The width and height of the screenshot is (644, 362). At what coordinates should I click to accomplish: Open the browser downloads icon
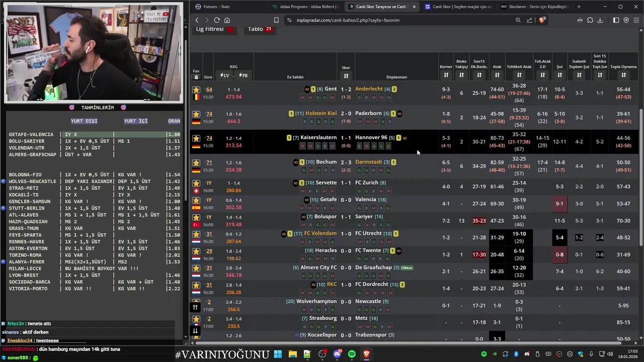[x=600, y=20]
